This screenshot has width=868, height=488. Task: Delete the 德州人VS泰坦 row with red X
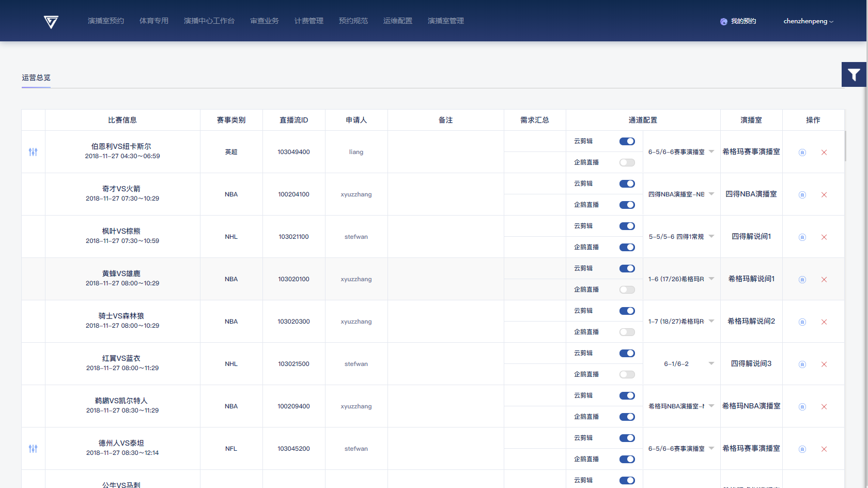click(x=824, y=449)
